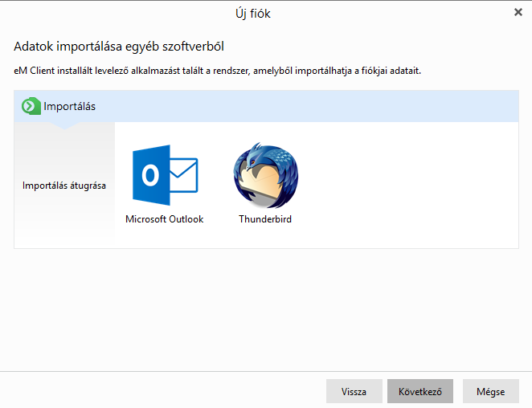This screenshot has height=408, width=532.
Task: Click the Vissza button
Action: click(x=354, y=391)
